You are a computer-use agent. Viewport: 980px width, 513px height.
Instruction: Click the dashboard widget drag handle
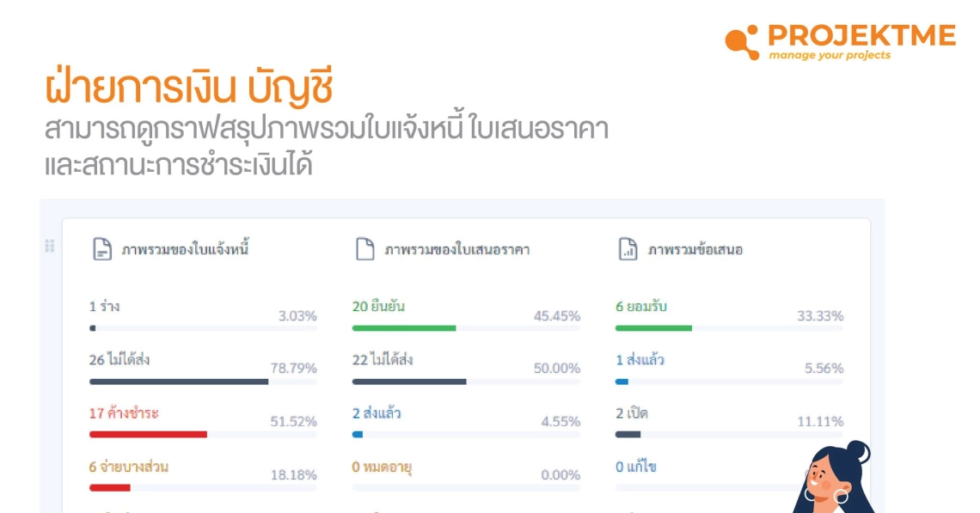tap(50, 247)
